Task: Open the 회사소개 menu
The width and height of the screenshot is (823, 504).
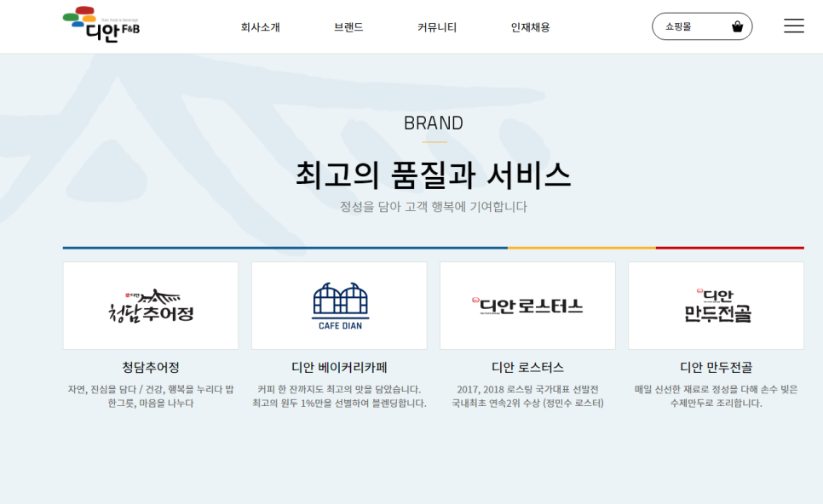Action: tap(260, 27)
